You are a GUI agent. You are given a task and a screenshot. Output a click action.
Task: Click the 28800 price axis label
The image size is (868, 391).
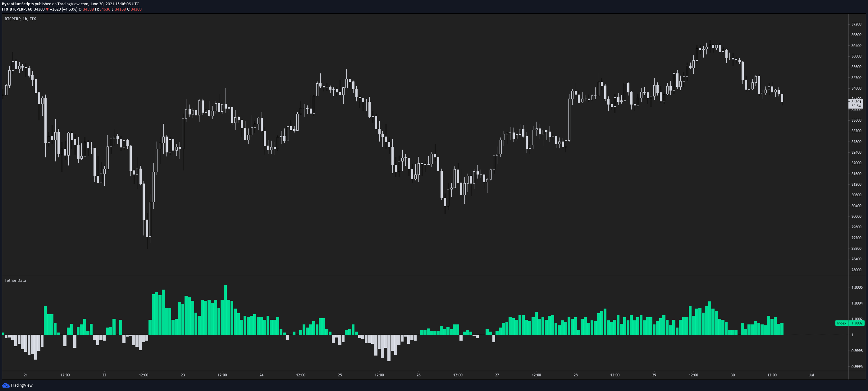(856, 249)
